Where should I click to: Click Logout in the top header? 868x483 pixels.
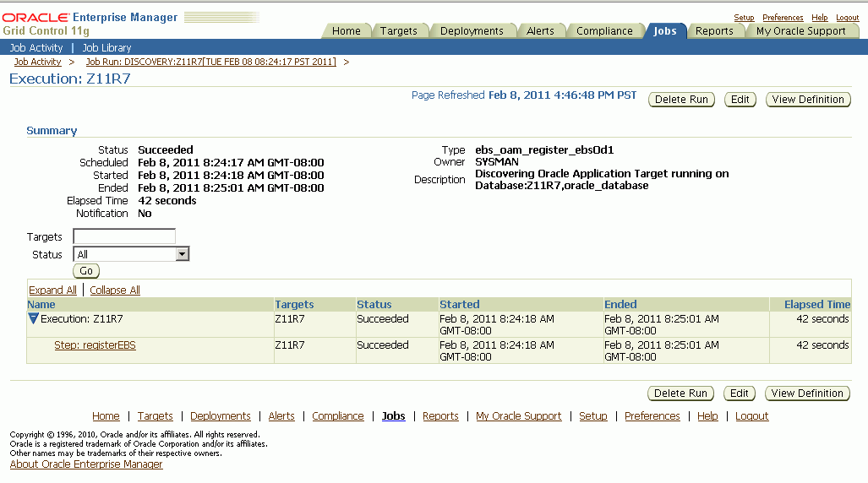pyautogui.click(x=847, y=18)
